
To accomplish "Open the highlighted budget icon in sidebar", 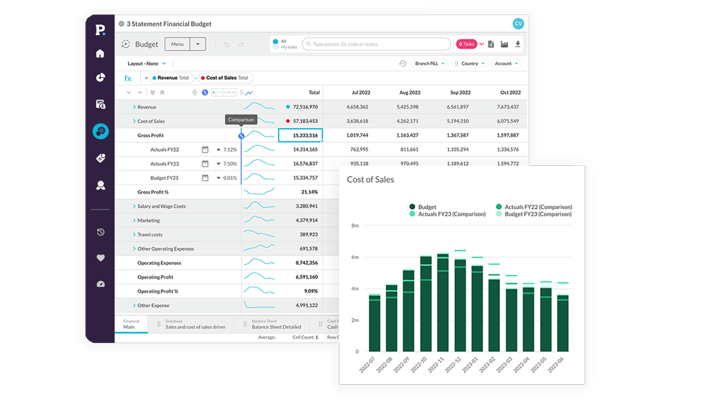I will pos(101,131).
